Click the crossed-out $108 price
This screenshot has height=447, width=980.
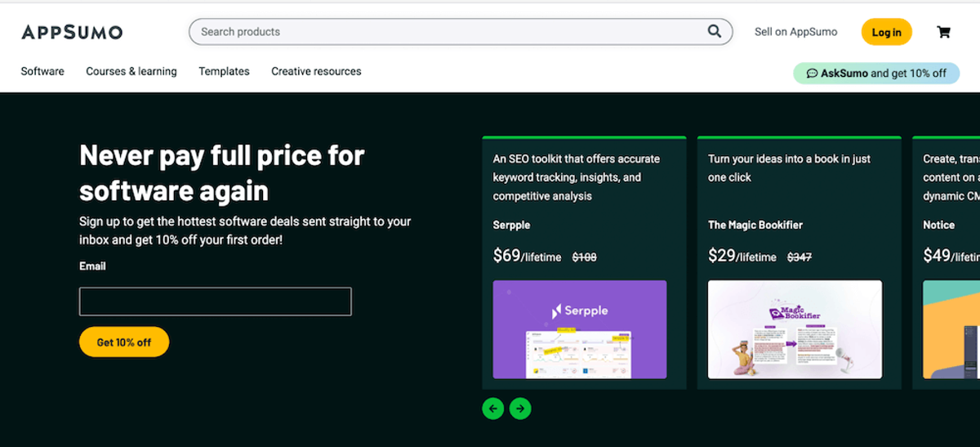[584, 257]
